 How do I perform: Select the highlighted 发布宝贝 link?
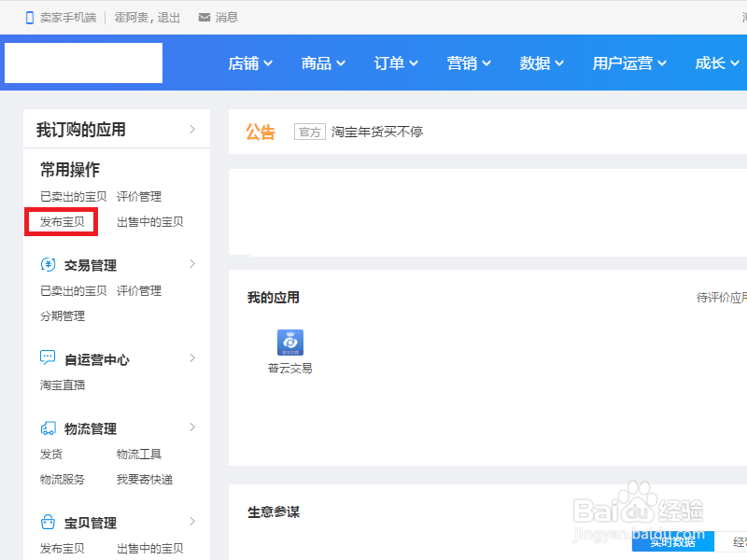tap(62, 221)
